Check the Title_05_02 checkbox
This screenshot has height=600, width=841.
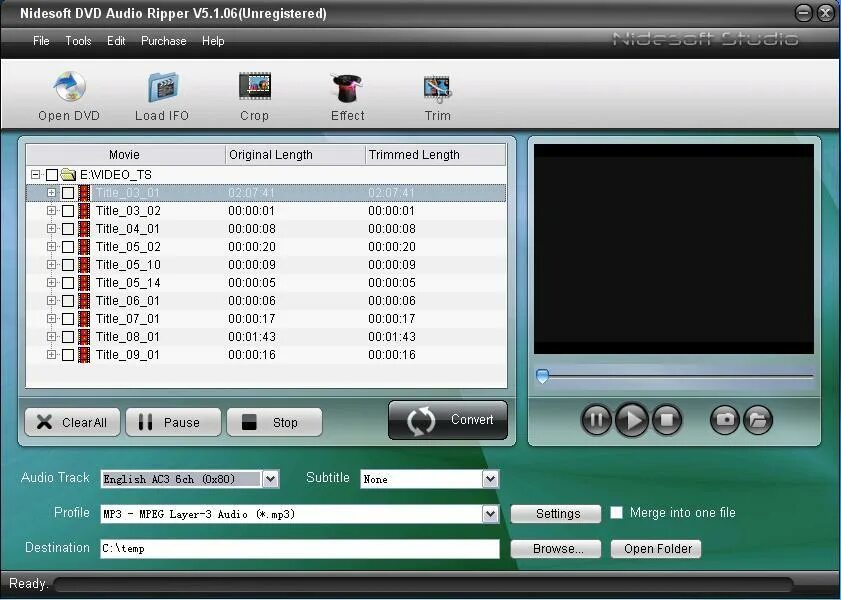tap(68, 247)
